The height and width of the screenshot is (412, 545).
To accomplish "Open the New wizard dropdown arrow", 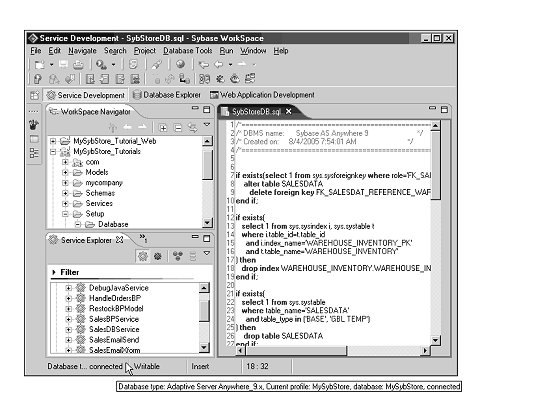I will coord(51,65).
